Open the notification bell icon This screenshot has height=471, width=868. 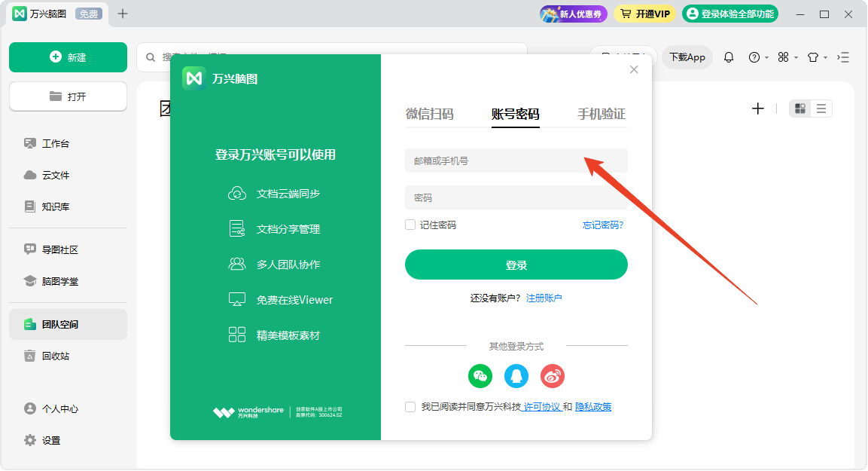[x=729, y=57]
